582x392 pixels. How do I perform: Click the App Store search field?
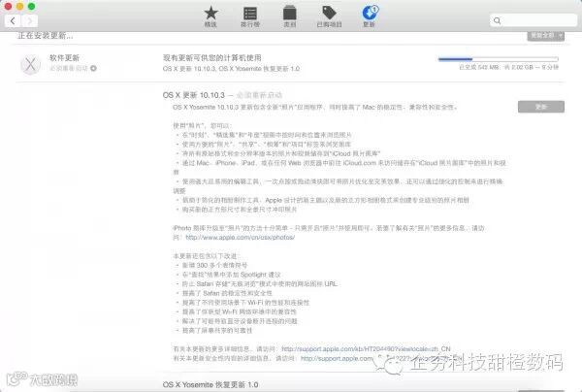click(x=533, y=20)
